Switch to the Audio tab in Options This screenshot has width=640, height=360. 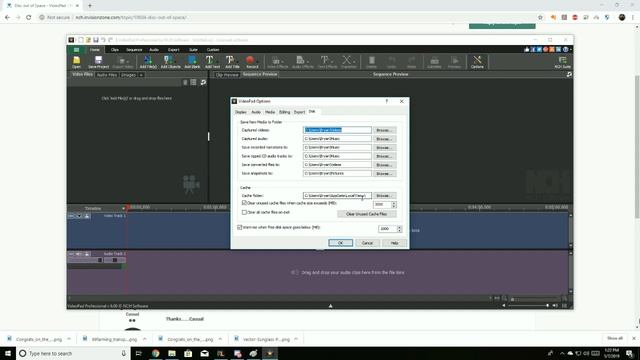click(x=256, y=112)
